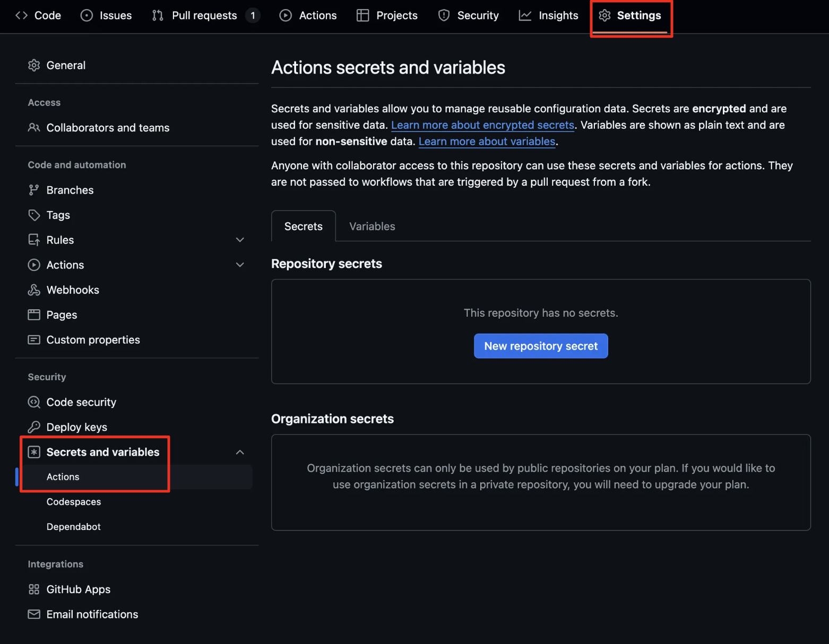The width and height of the screenshot is (829, 644).
Task: Open the Pull requests tab
Action: tap(206, 15)
